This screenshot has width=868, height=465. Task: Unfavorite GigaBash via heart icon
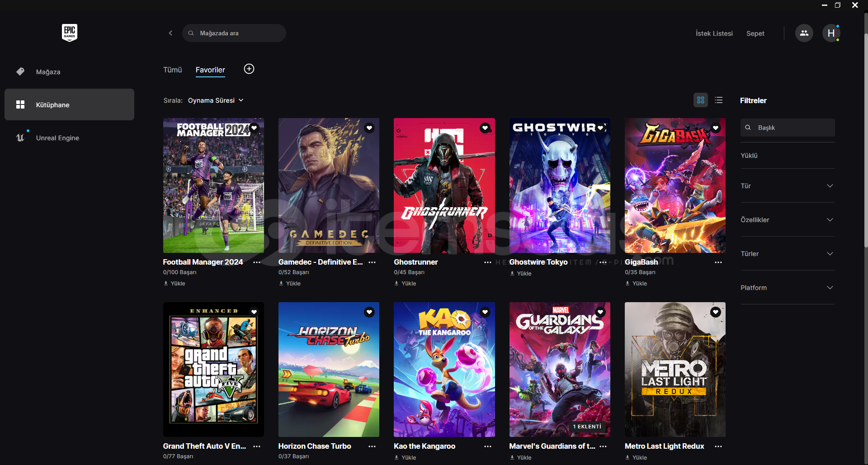point(716,128)
